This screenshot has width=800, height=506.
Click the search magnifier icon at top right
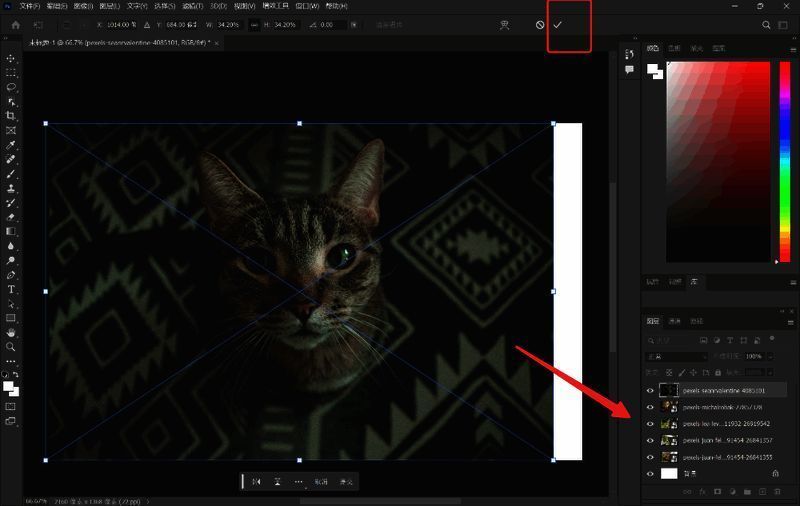[767, 25]
